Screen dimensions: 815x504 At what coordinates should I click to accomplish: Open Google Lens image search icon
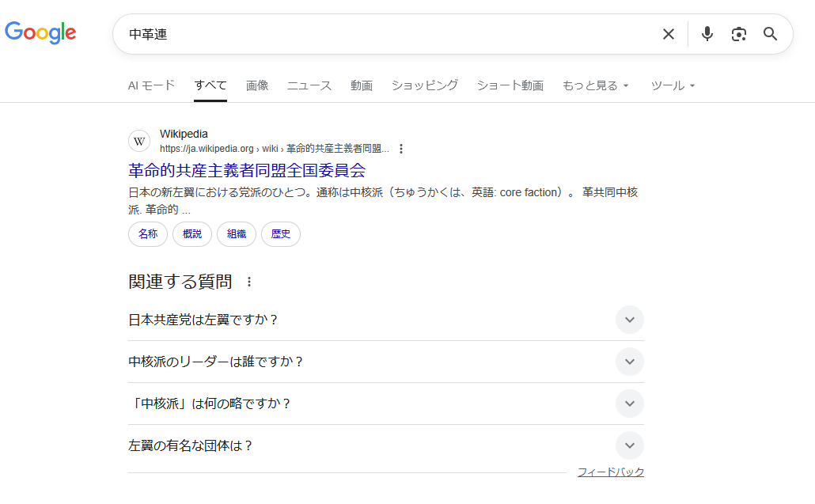(739, 34)
